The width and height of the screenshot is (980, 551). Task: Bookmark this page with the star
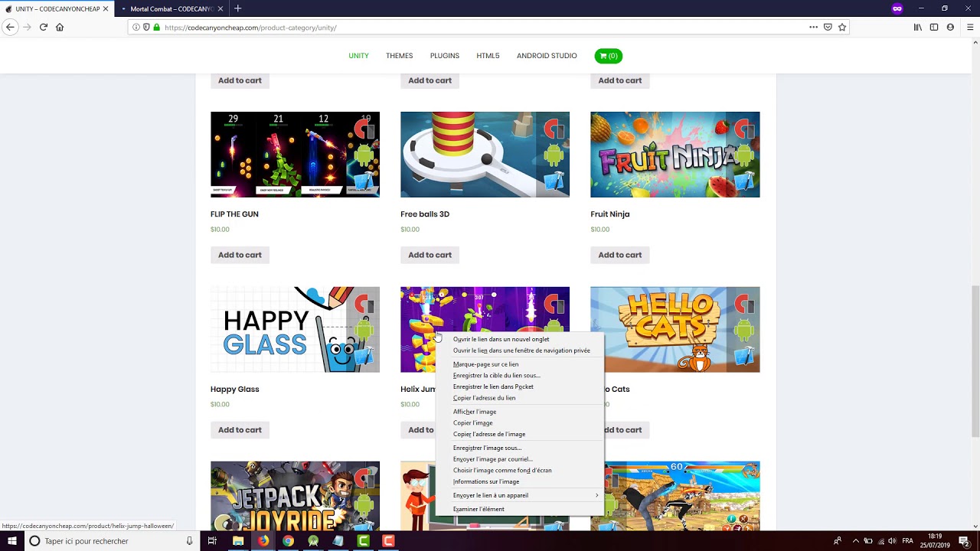click(842, 27)
